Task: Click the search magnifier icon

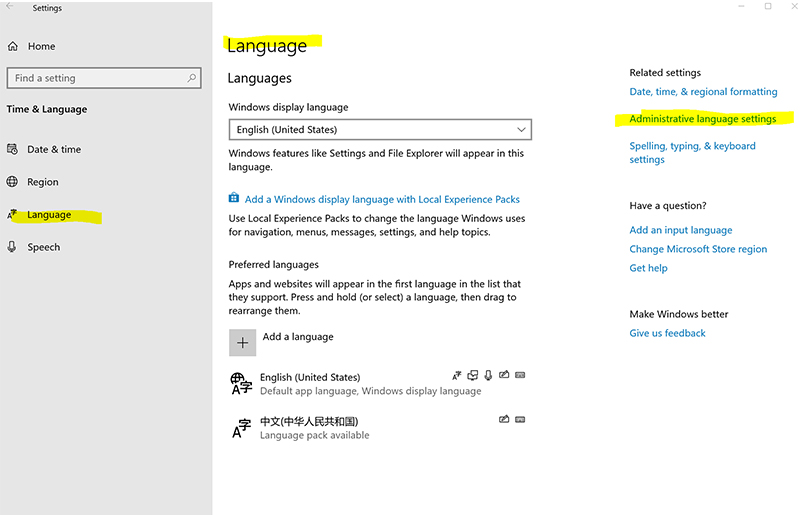Action: click(x=191, y=78)
